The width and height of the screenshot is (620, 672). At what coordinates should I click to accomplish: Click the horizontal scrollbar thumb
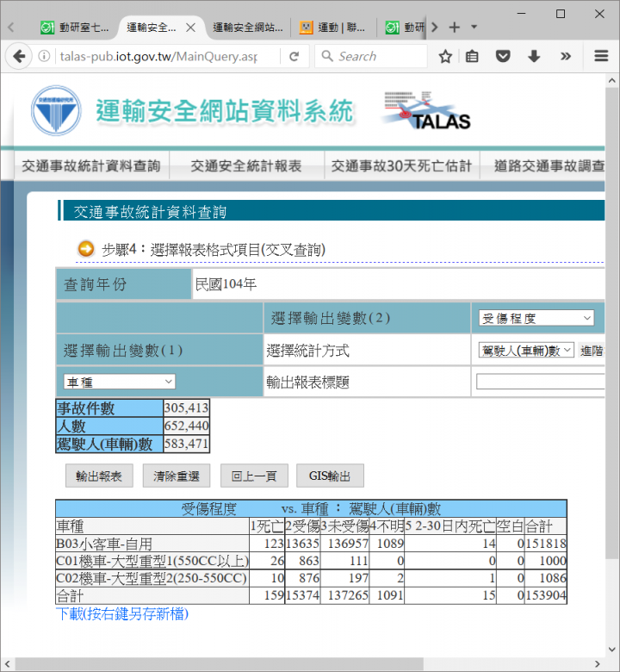click(x=219, y=664)
